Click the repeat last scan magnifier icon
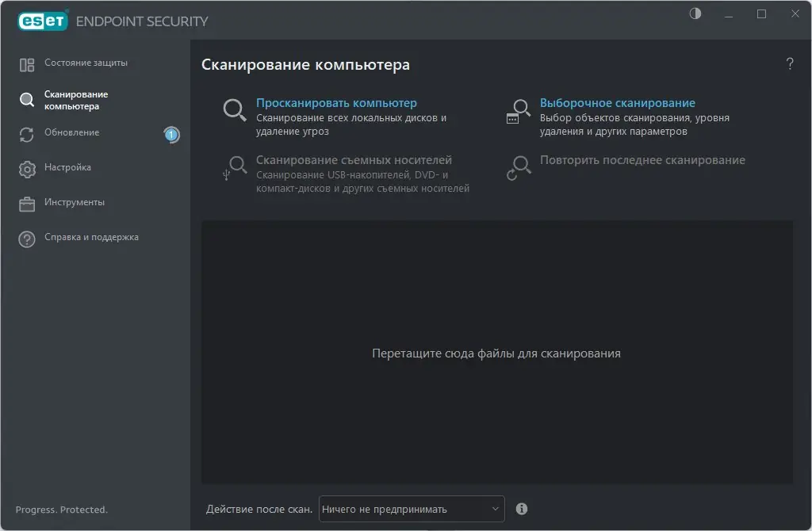This screenshot has height=531, width=812. 518,166
